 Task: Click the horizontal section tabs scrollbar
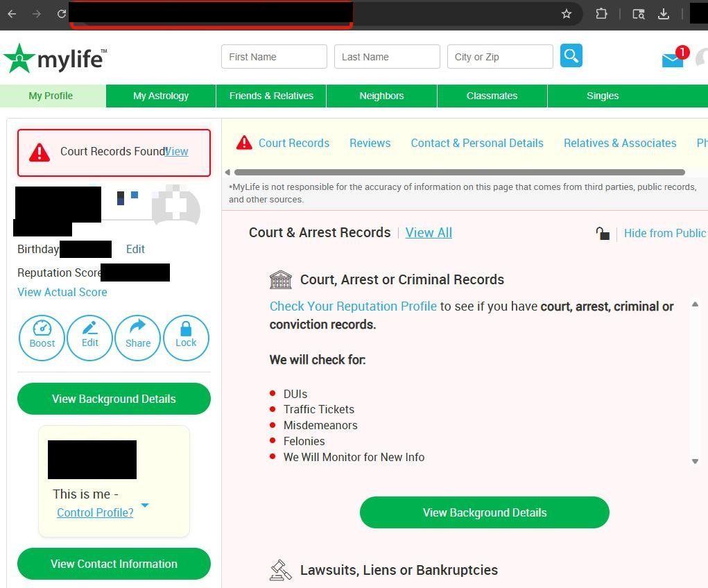460,172
